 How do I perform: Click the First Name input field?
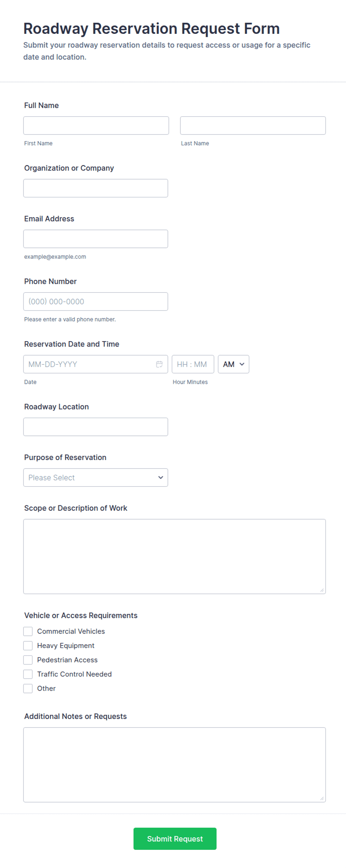(96, 126)
